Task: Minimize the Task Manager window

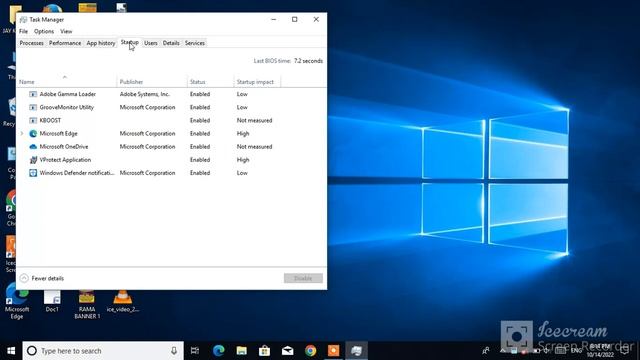Action: pyautogui.click(x=273, y=19)
